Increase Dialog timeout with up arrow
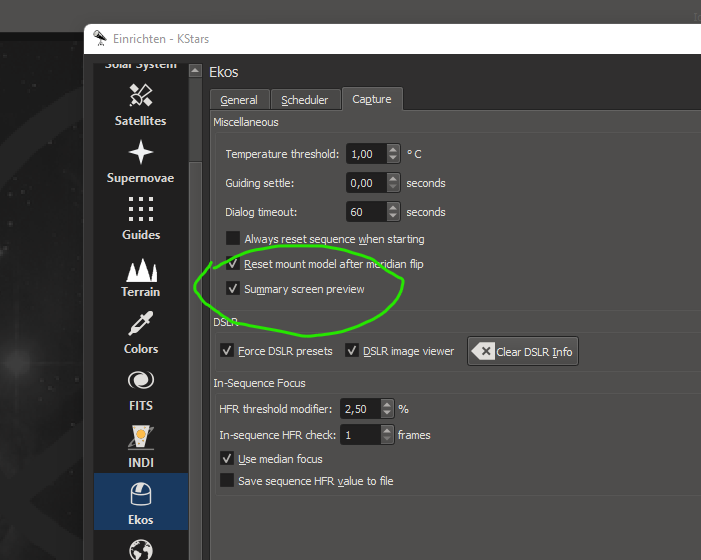The width and height of the screenshot is (701, 560). (393, 207)
